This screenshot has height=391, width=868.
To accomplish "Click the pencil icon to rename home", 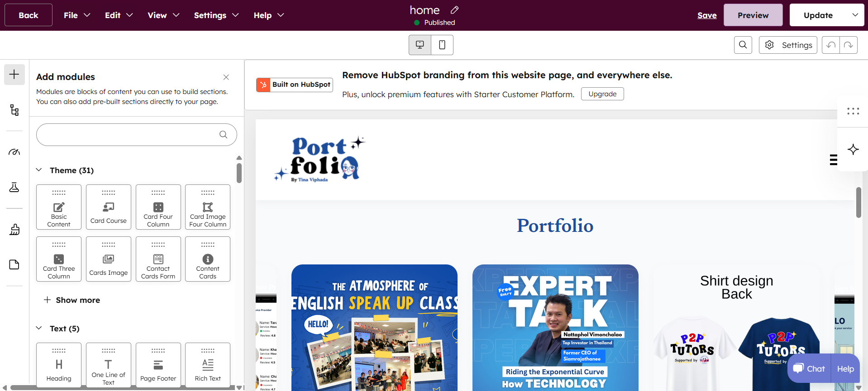I will coord(455,10).
